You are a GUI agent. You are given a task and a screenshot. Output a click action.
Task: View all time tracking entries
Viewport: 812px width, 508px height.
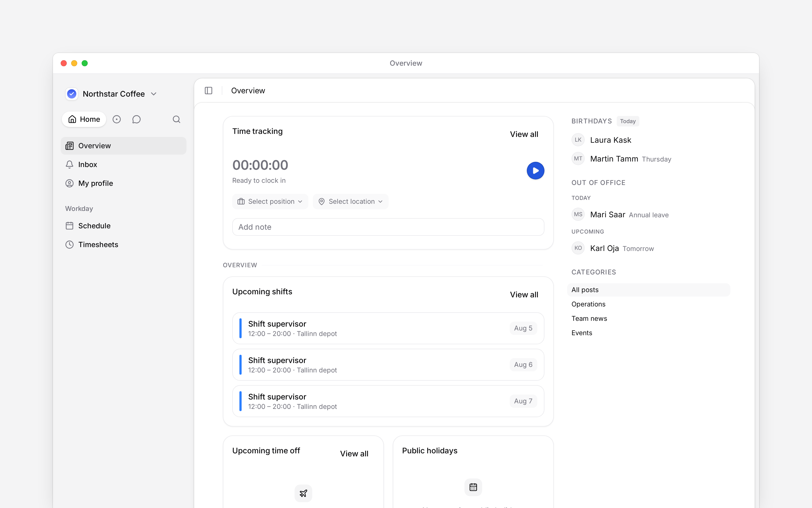[x=524, y=134]
